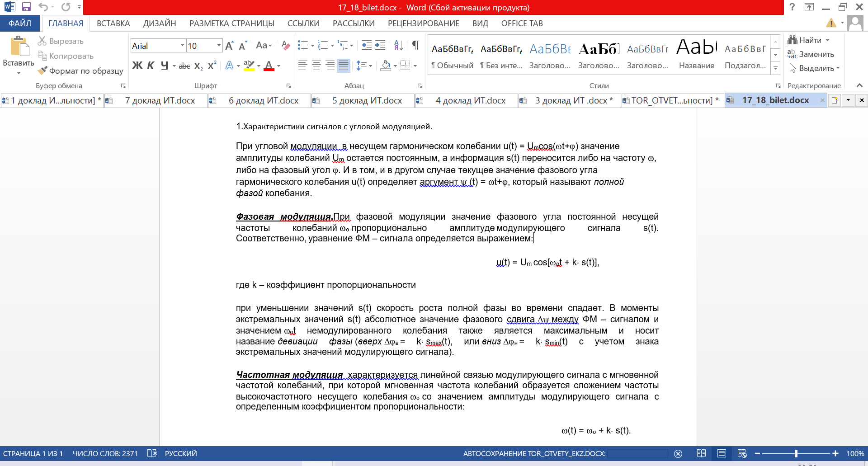Viewport: 868px width, 466px height.
Task: Open the Выделить select dropdown
Action: click(x=815, y=68)
